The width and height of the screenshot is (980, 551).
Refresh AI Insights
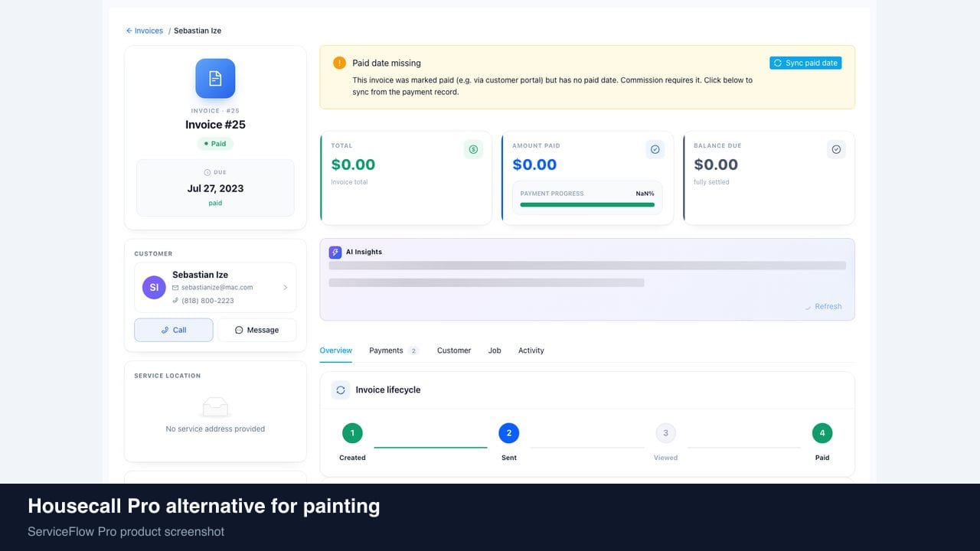pos(823,306)
